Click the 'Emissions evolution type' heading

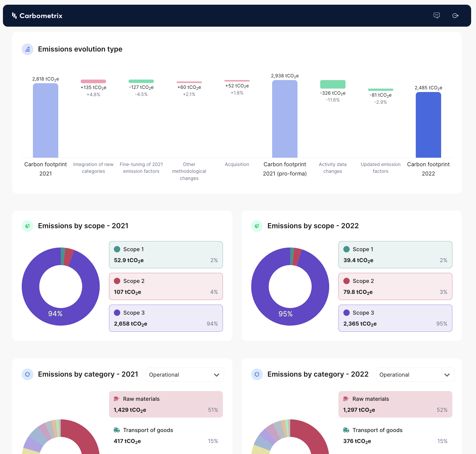point(80,49)
